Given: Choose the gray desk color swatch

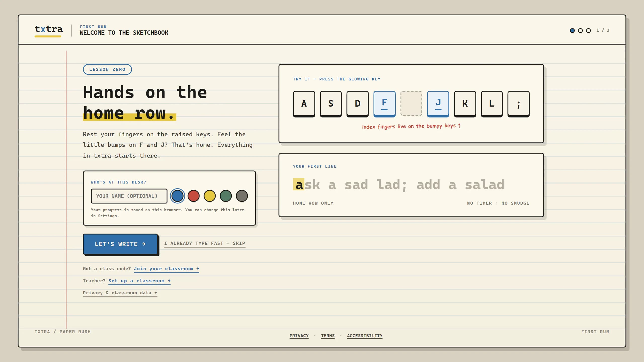Looking at the screenshot, I should click(242, 196).
